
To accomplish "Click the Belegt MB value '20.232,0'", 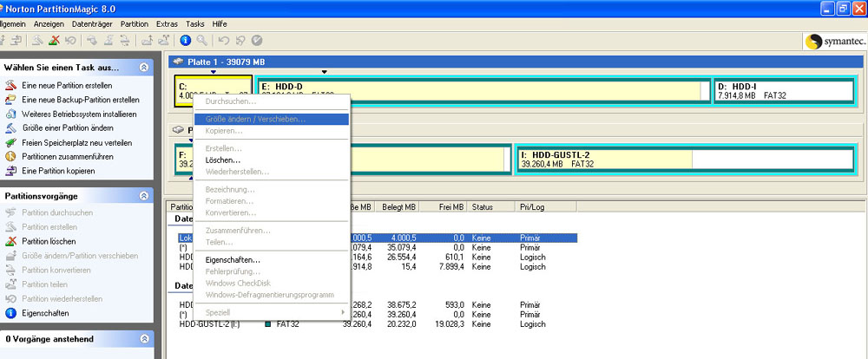I will pyautogui.click(x=403, y=324).
